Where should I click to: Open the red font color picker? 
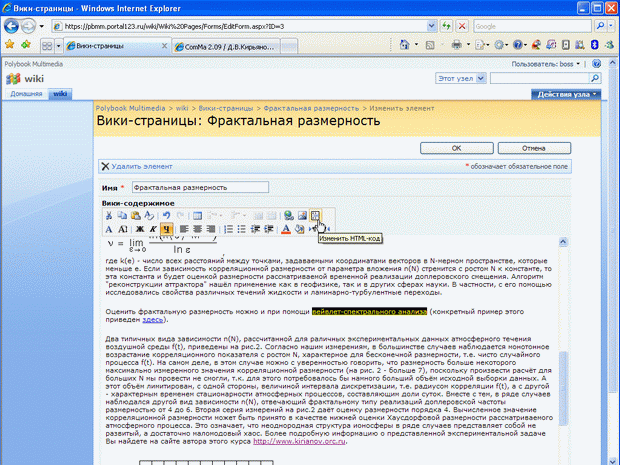tap(286, 229)
